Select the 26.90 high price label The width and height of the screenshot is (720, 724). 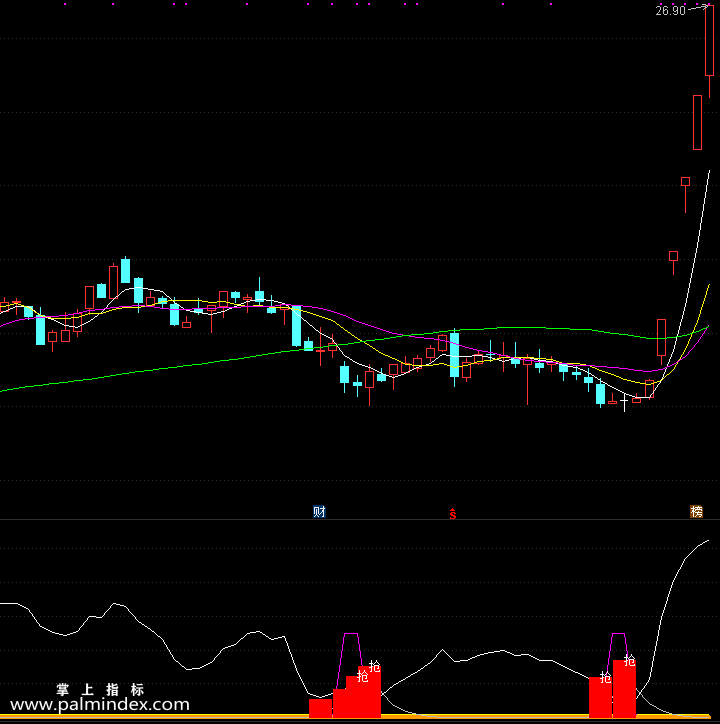pos(670,11)
